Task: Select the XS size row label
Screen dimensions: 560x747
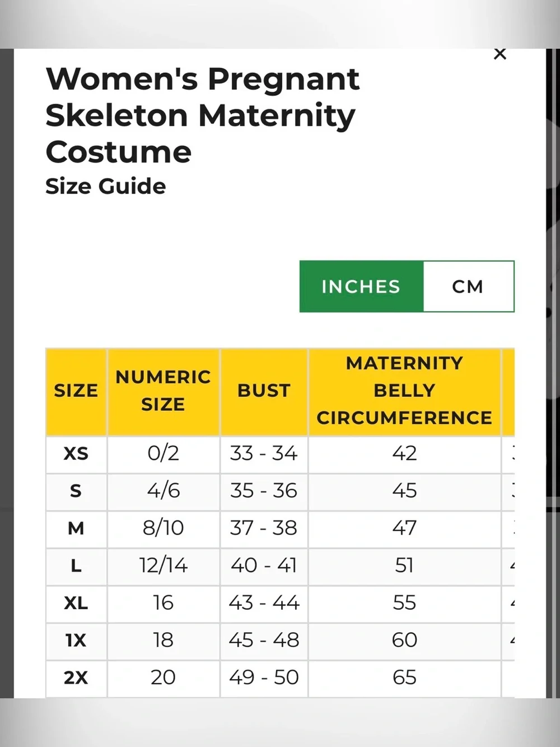Action: coord(76,454)
